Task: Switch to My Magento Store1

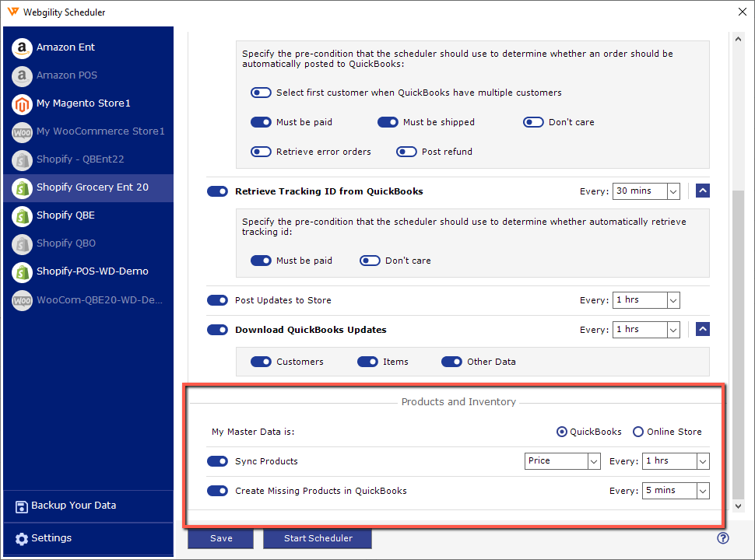Action: point(89,104)
